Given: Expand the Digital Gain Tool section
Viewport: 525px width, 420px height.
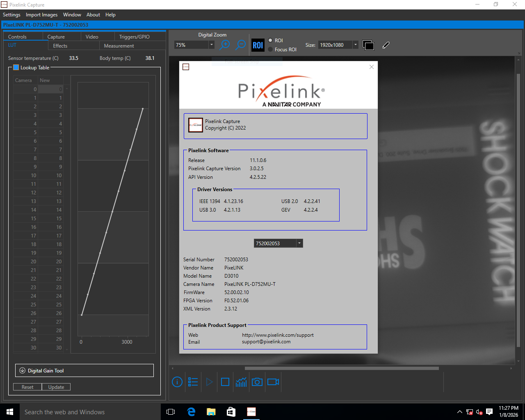Looking at the screenshot, I should click(x=84, y=370).
